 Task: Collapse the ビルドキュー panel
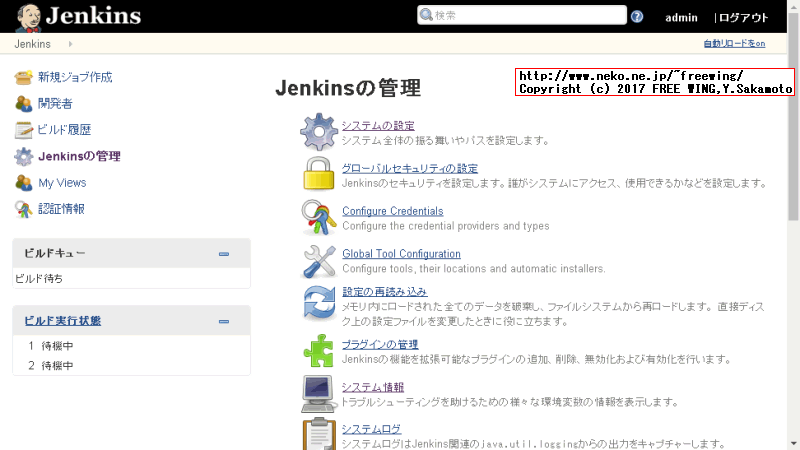(x=223, y=254)
